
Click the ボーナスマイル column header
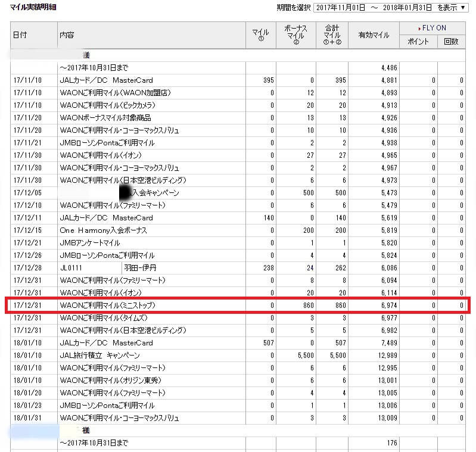[296, 35]
